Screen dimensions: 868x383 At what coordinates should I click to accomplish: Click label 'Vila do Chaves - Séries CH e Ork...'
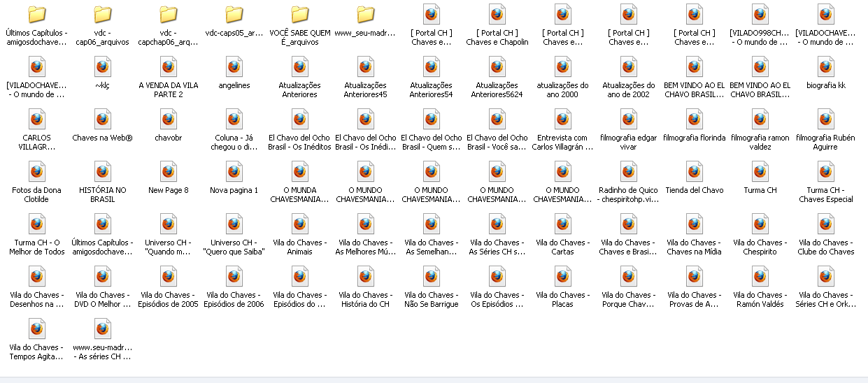pos(825,300)
